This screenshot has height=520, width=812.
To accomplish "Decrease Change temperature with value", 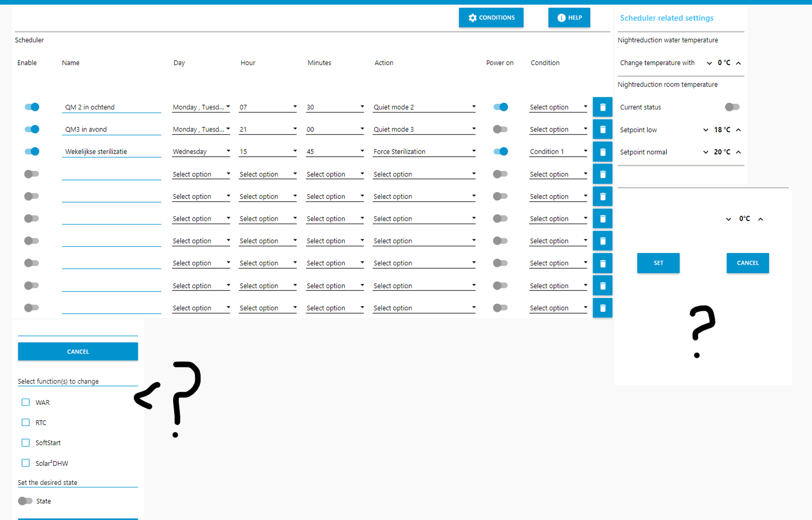I will click(709, 63).
